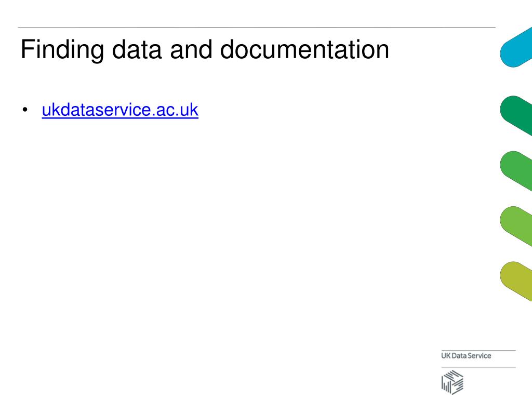Click the "UK" letters in the footer logo
The image size is (532, 399).
(445, 356)
